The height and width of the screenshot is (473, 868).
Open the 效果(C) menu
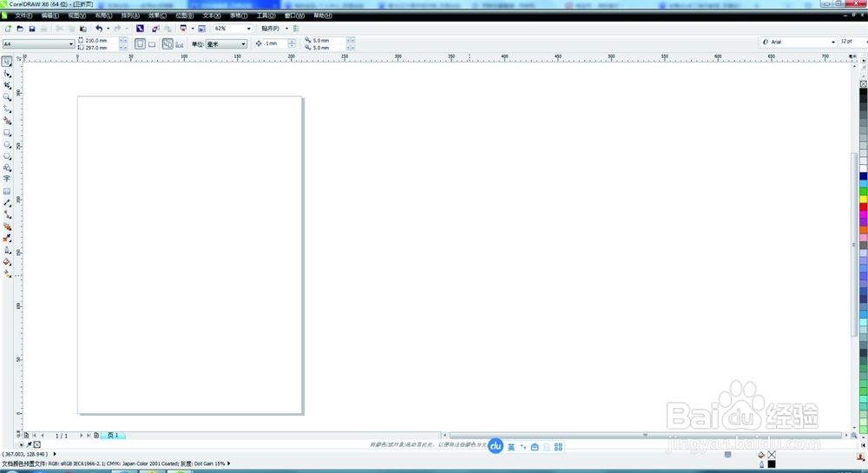(157, 16)
